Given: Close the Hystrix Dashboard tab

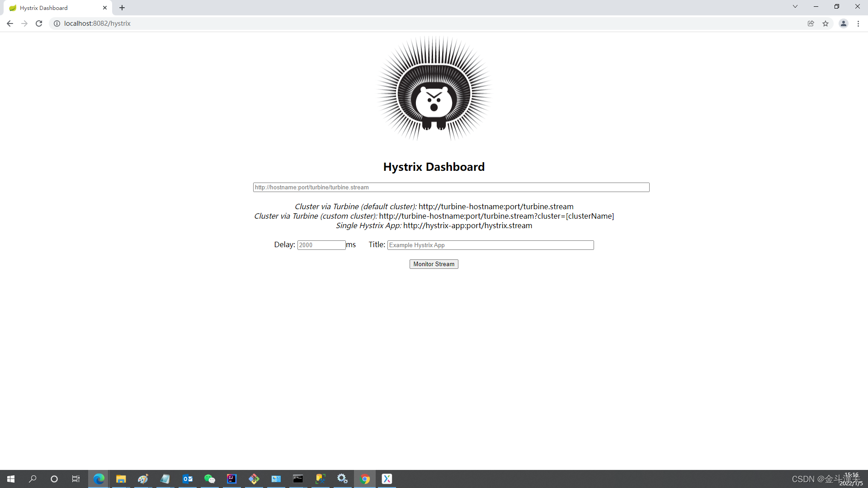Looking at the screenshot, I should (105, 8).
